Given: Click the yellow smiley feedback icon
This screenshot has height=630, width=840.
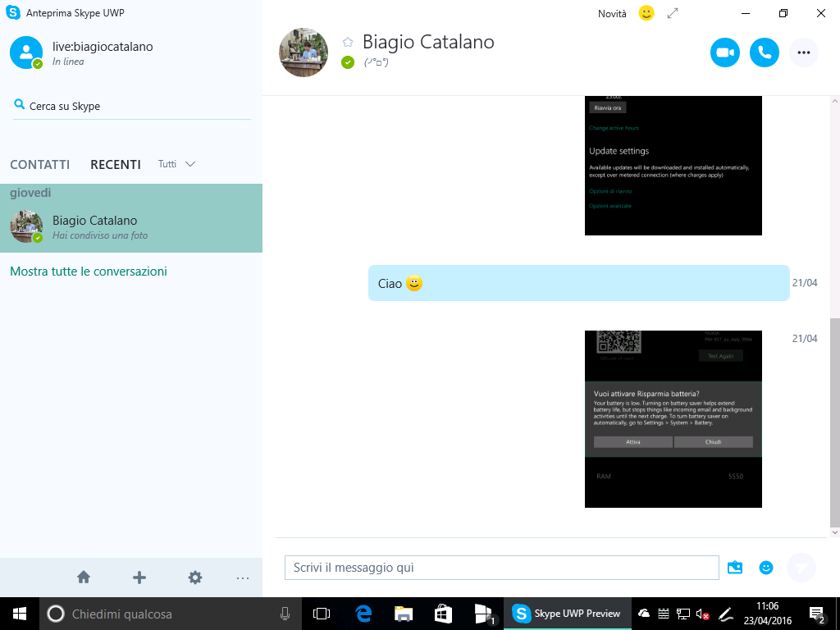Looking at the screenshot, I should click(646, 13).
